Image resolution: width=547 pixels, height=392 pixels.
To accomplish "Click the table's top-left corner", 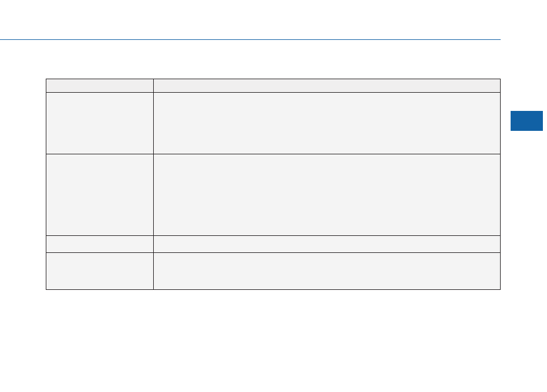I will [x=46, y=79].
